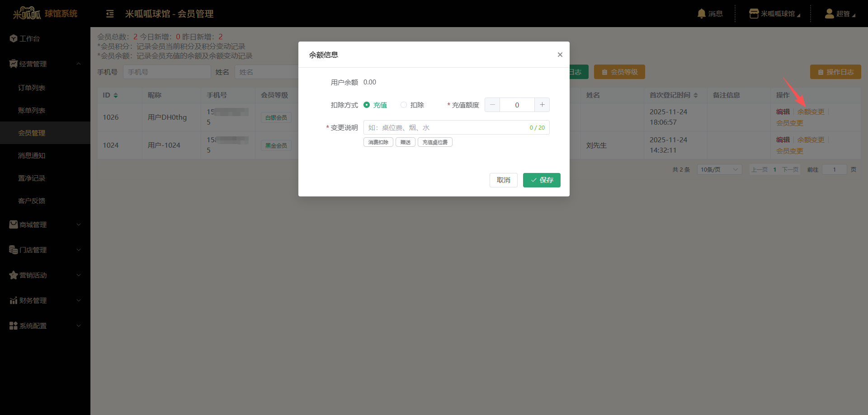Select the 充值 radio option
Image resolution: width=868 pixels, height=415 pixels.
point(367,105)
